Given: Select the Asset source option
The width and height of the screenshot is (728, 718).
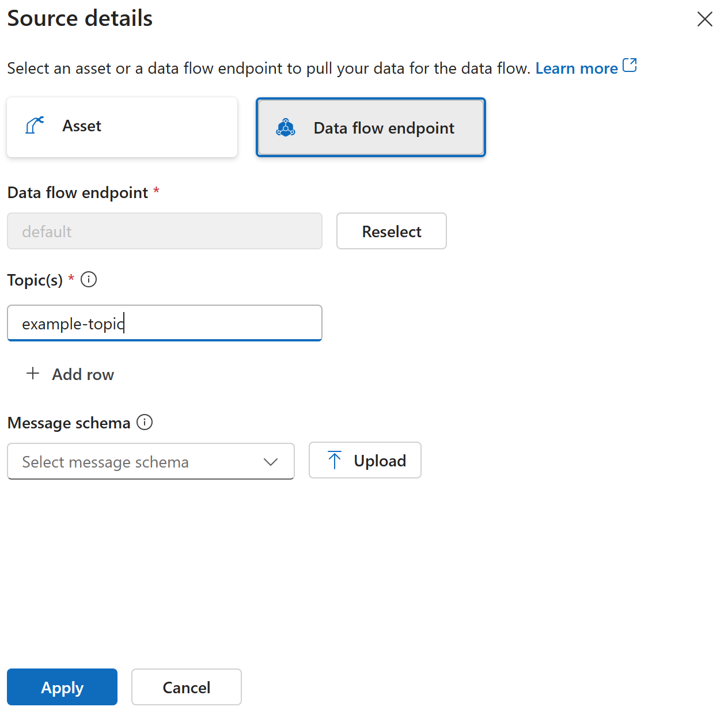Looking at the screenshot, I should [122, 127].
